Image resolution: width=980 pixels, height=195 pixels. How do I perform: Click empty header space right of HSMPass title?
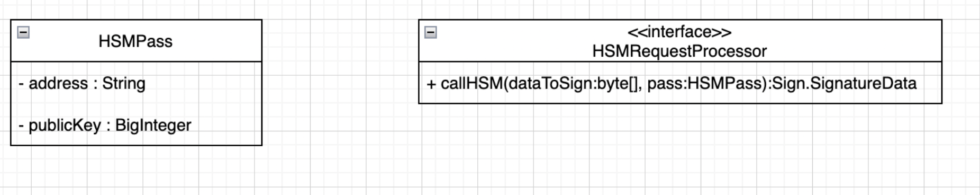pyautogui.click(x=217, y=41)
